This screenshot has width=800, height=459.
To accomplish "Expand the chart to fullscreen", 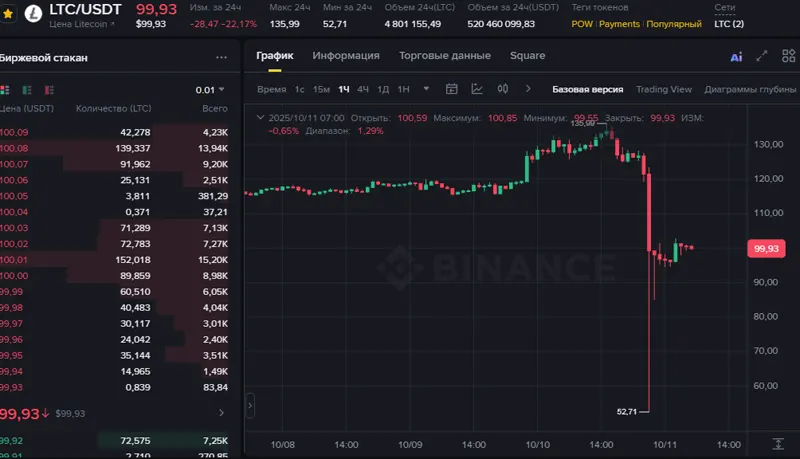I will point(762,57).
